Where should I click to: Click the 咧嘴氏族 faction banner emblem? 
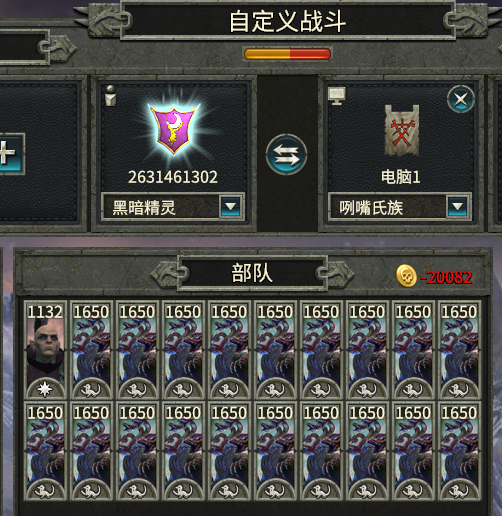tap(402, 130)
